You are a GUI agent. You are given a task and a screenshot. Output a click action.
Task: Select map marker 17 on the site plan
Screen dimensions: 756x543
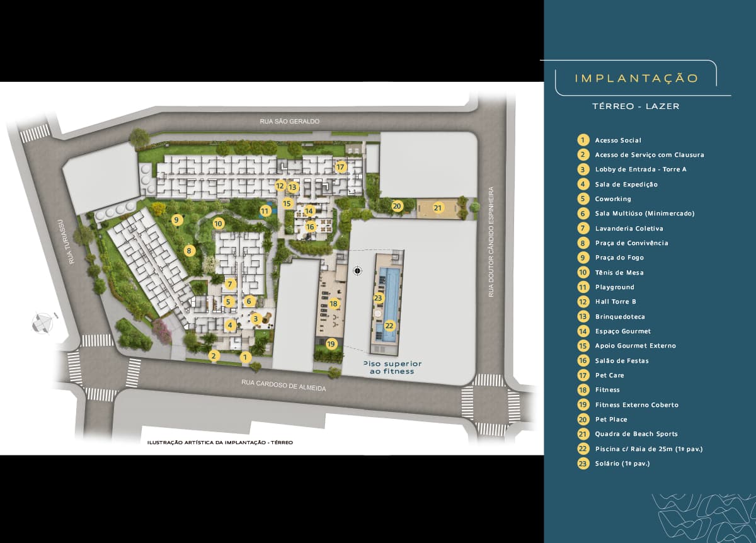tap(341, 167)
